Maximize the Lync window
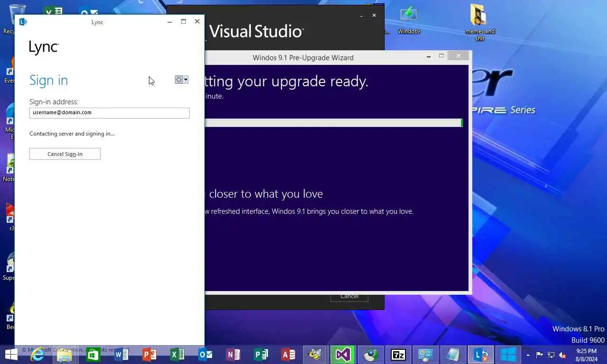This screenshot has height=364, width=607. click(184, 21)
